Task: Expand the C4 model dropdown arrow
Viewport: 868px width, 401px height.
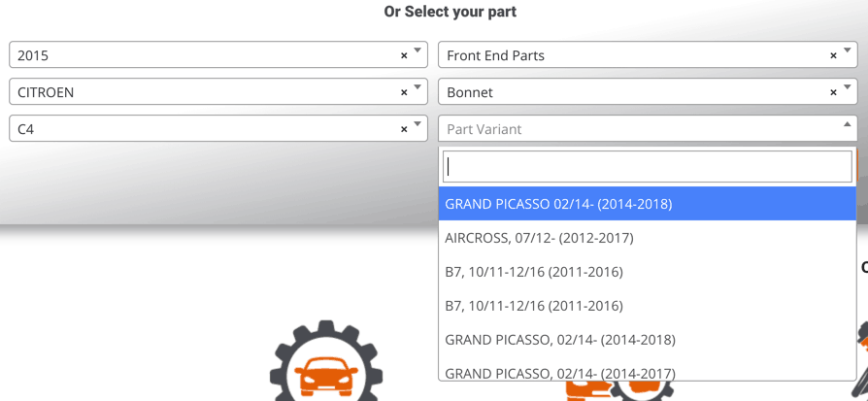Action: coord(417,124)
